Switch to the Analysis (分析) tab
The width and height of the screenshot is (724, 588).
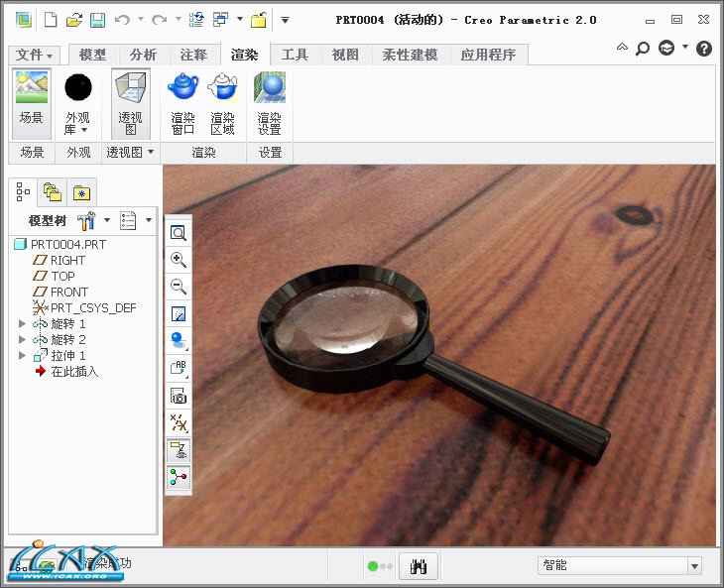(143, 55)
